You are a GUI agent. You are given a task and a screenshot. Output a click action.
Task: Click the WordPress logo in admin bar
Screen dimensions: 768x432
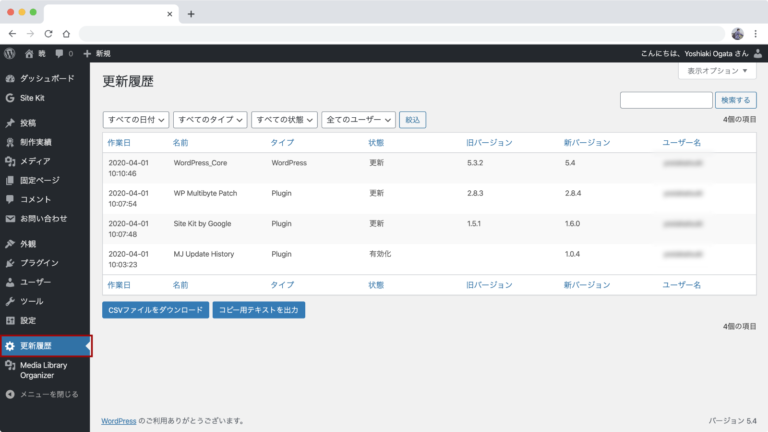(x=10, y=53)
